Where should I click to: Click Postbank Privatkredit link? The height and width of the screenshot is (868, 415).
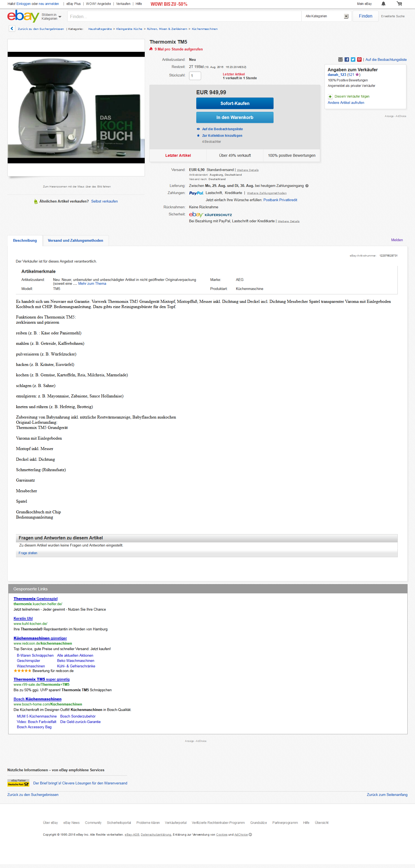point(280,200)
